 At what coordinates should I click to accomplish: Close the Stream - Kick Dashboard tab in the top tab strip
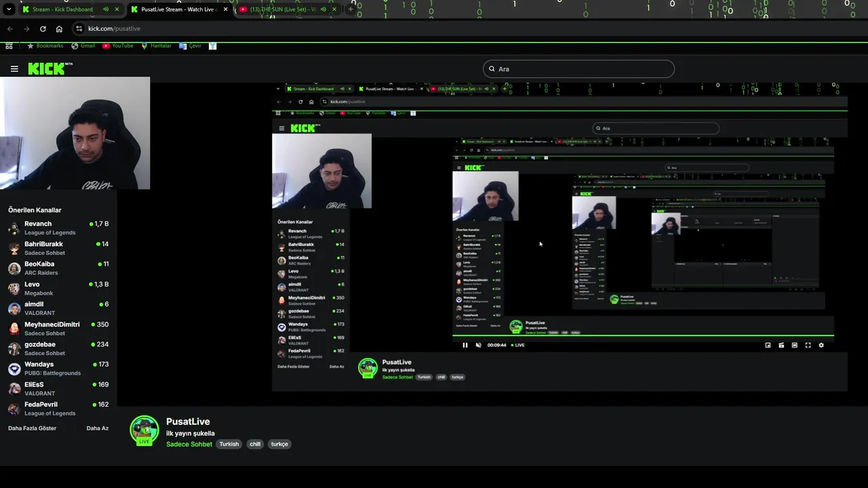[x=117, y=9]
